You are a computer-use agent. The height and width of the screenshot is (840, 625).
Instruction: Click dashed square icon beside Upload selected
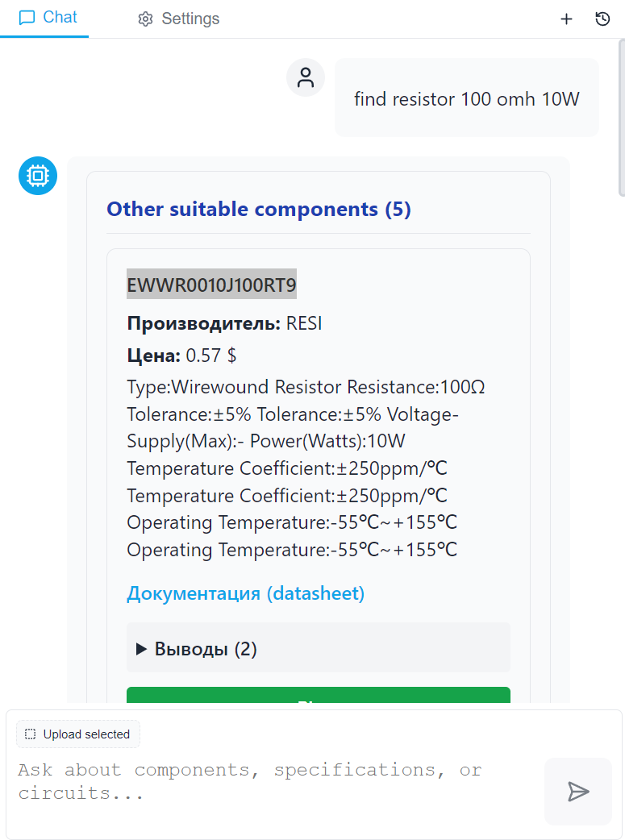(x=31, y=734)
